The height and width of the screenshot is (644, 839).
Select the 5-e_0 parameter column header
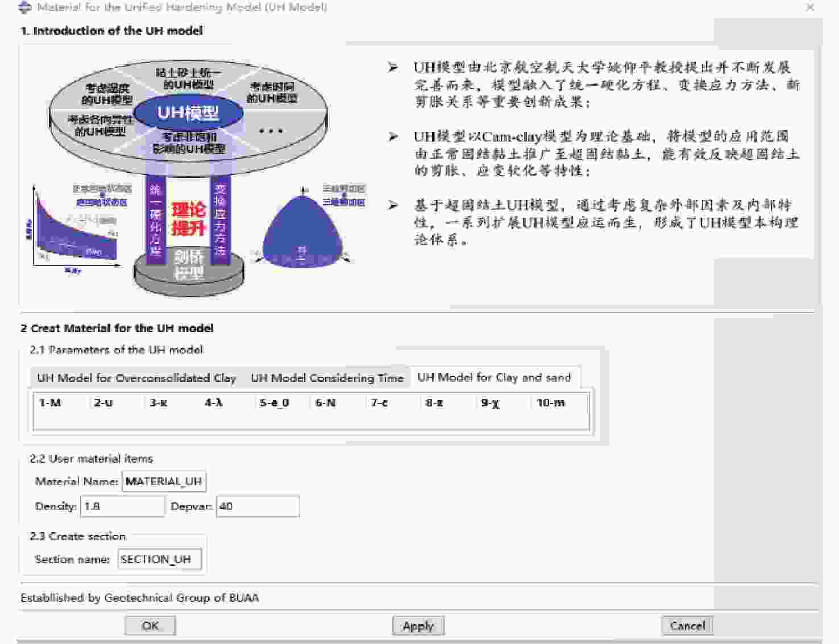(x=275, y=403)
